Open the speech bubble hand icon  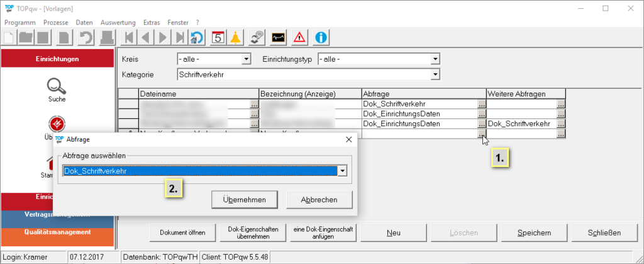[x=257, y=37]
